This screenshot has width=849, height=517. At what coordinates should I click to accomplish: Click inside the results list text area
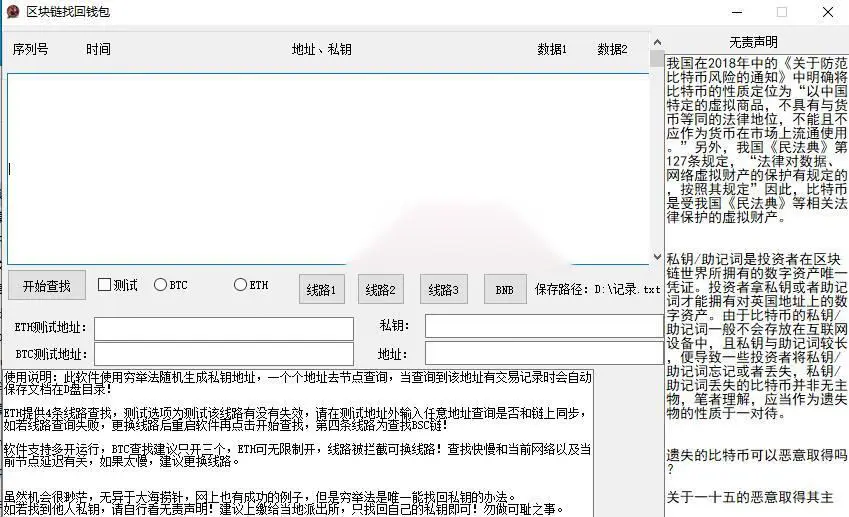(328, 169)
